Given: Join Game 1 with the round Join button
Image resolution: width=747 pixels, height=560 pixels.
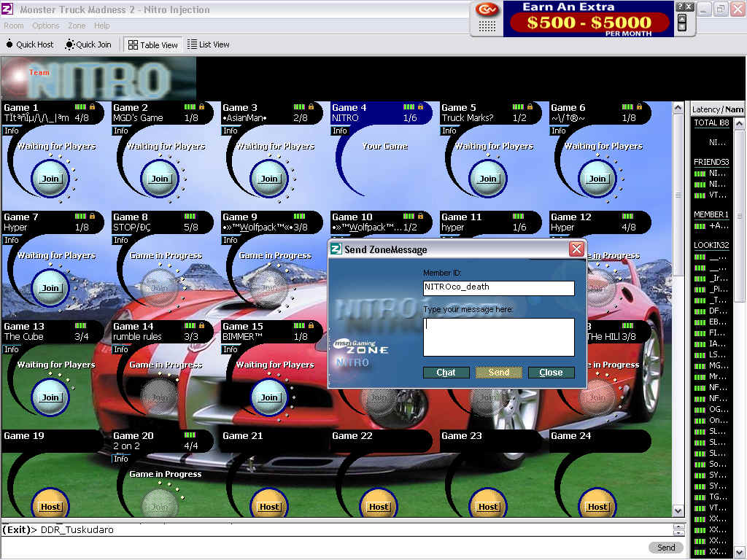Looking at the screenshot, I should (x=50, y=179).
